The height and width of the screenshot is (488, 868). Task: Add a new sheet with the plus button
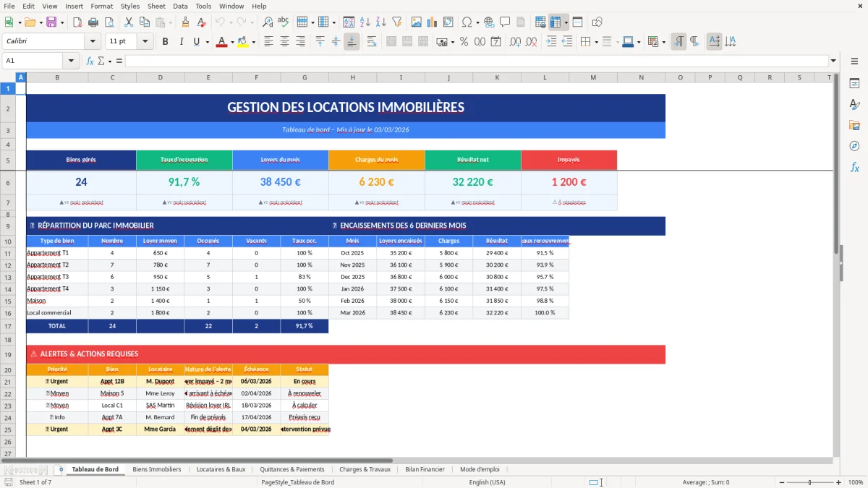61,469
